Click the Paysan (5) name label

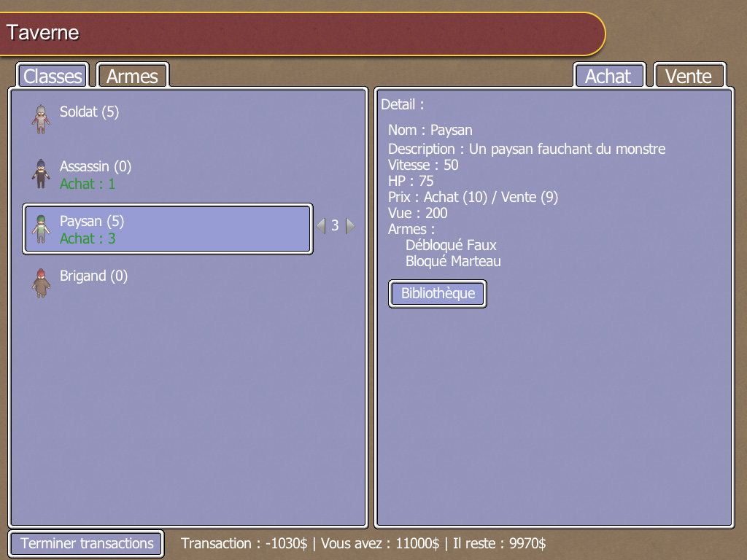coord(92,221)
